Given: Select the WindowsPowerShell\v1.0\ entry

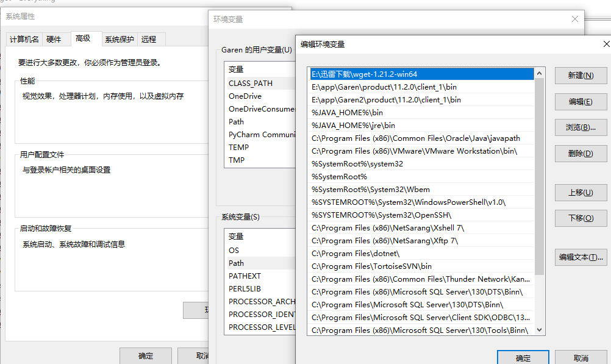Looking at the screenshot, I should click(x=421, y=202).
